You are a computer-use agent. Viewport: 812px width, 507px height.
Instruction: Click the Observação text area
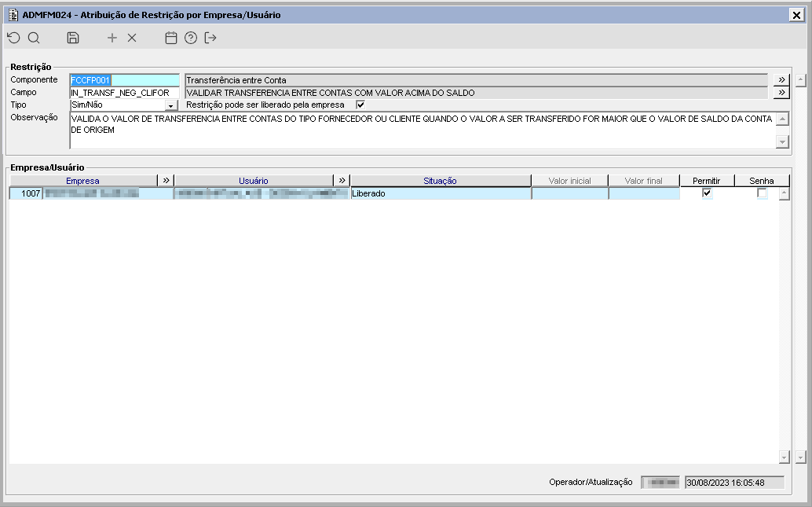tap(422, 130)
